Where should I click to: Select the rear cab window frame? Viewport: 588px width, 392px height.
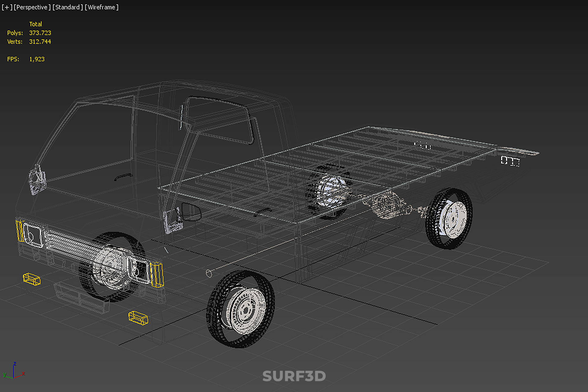coord(220,120)
